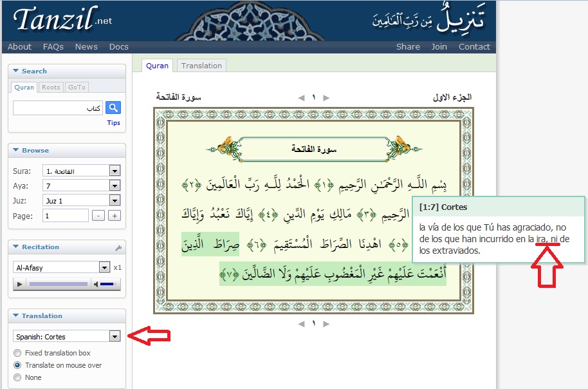This screenshot has height=389, width=588.
Task: Switch to the Quran main tab
Action: (157, 65)
